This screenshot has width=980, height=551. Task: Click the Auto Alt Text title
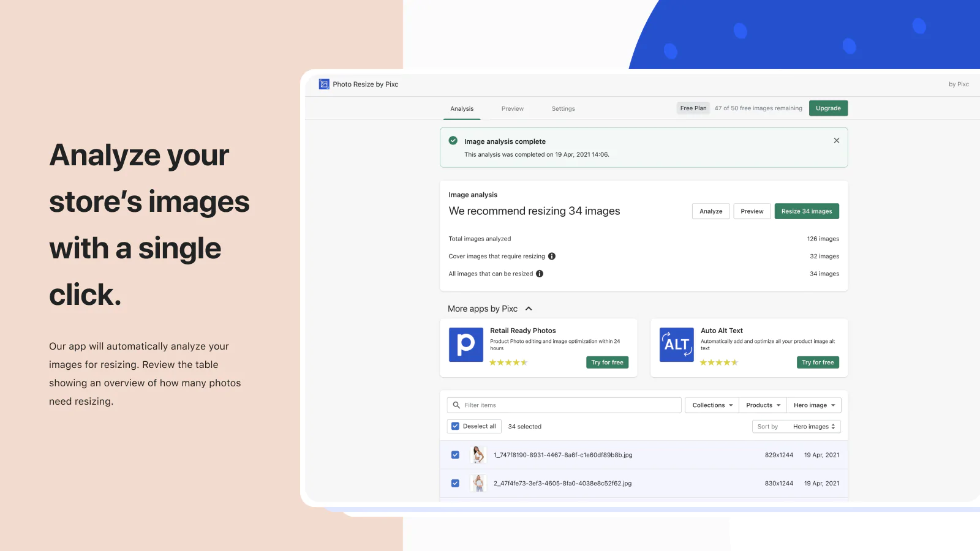click(x=722, y=331)
